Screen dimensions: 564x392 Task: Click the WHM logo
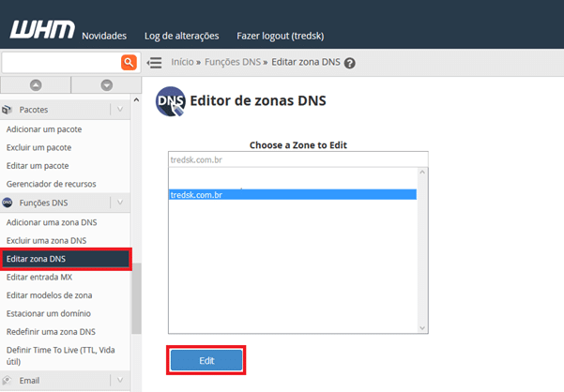(42, 29)
